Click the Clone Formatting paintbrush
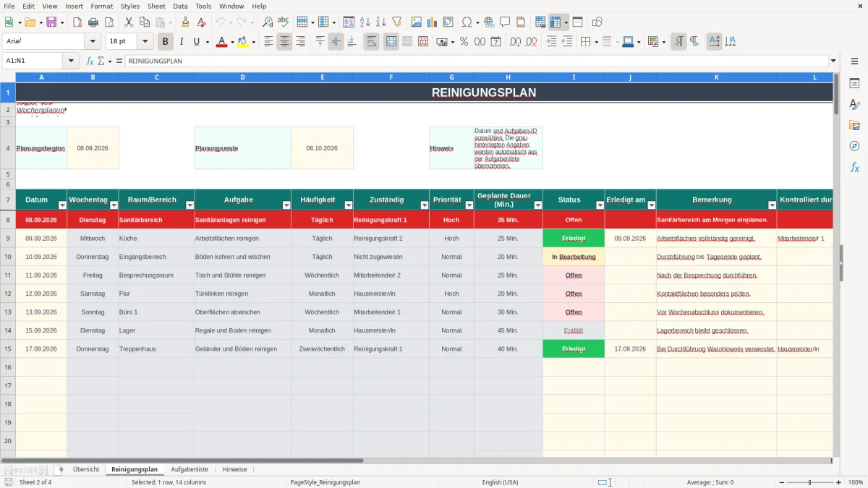The width and height of the screenshot is (868, 488). coord(185,22)
